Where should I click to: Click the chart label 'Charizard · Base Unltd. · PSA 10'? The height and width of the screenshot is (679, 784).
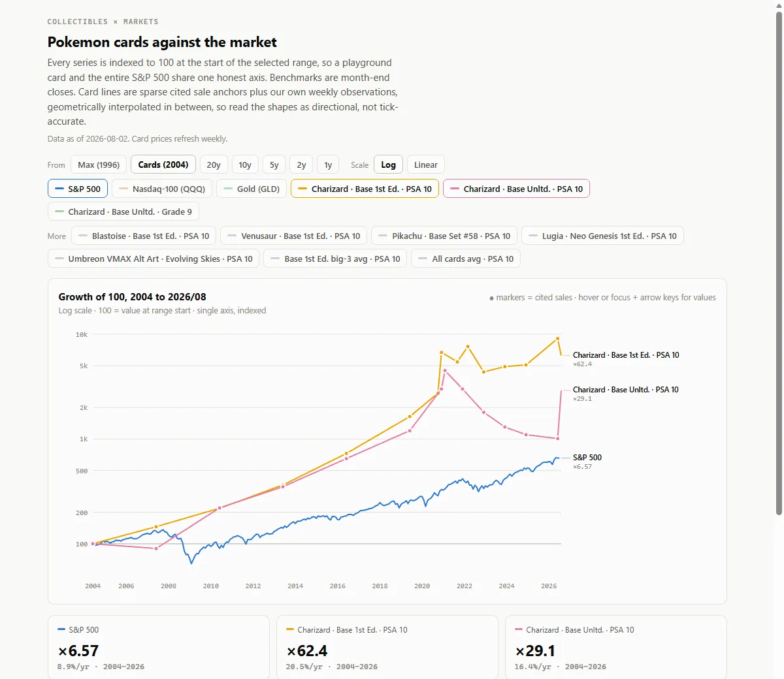[x=626, y=390]
